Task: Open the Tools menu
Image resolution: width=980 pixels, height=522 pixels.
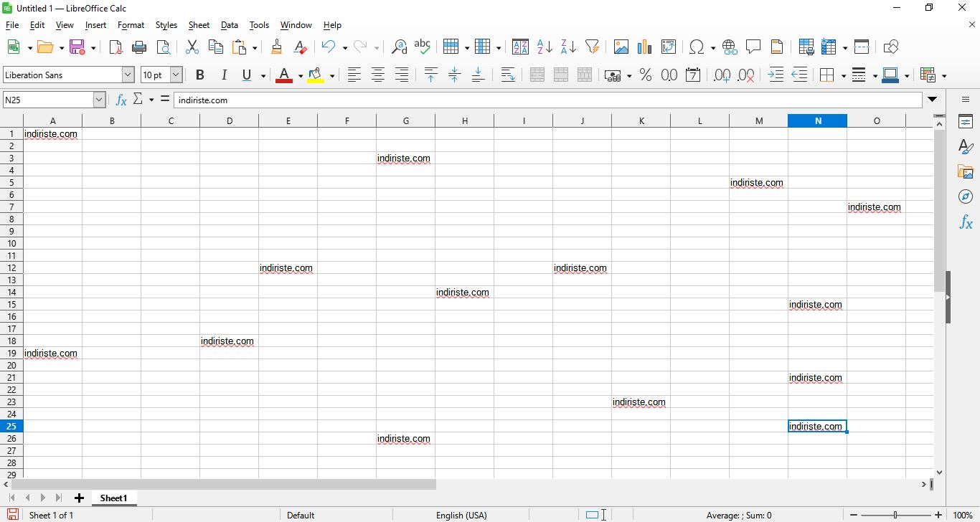Action: [259, 25]
